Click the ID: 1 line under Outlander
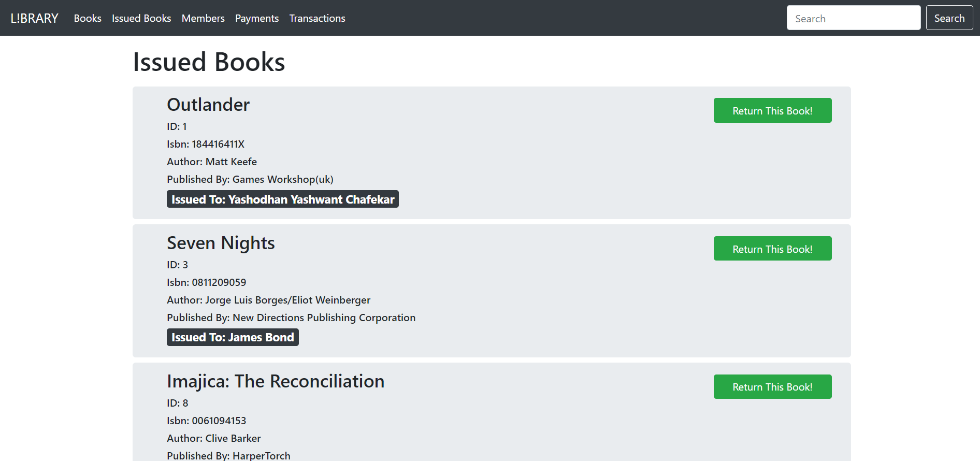980x461 pixels. coord(177,126)
